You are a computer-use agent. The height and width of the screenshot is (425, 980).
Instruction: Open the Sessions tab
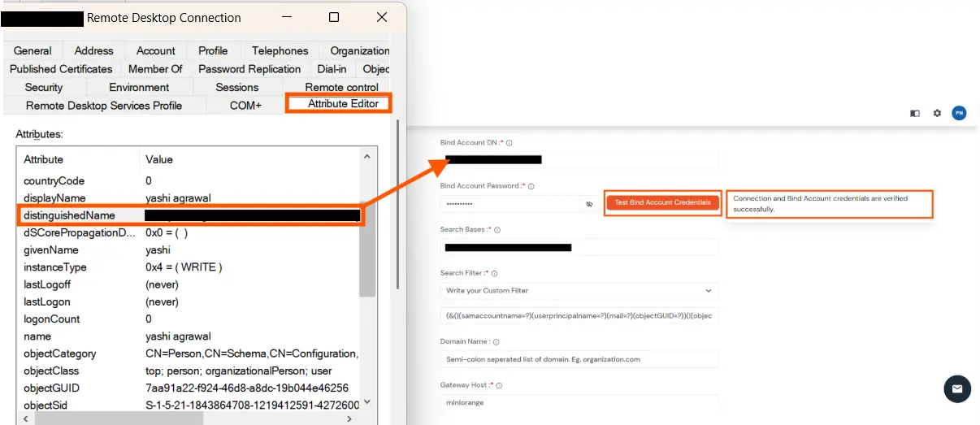point(237,87)
